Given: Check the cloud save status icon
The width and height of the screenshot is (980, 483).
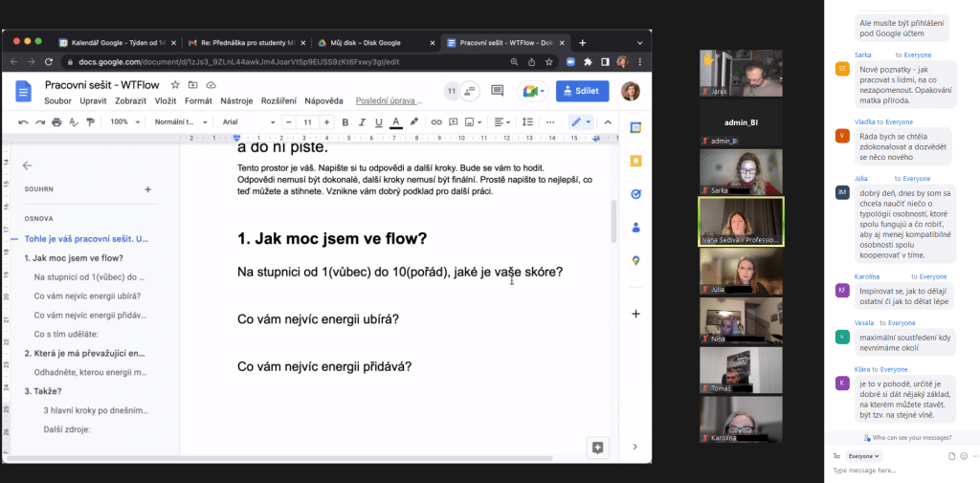Looking at the screenshot, I should pyautogui.click(x=211, y=85).
